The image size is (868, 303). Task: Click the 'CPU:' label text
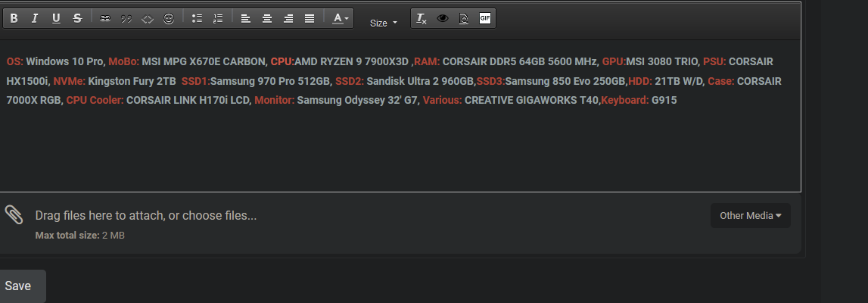coord(282,61)
